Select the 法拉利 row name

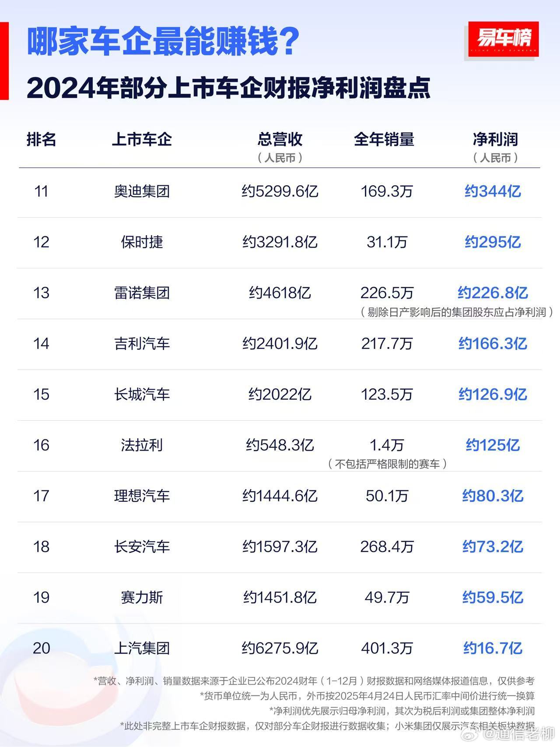[142, 445]
